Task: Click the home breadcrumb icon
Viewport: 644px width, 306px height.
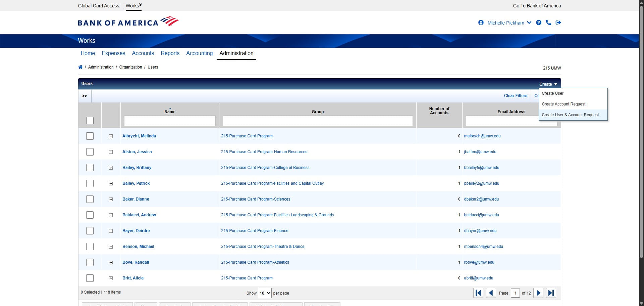Action: [x=80, y=67]
